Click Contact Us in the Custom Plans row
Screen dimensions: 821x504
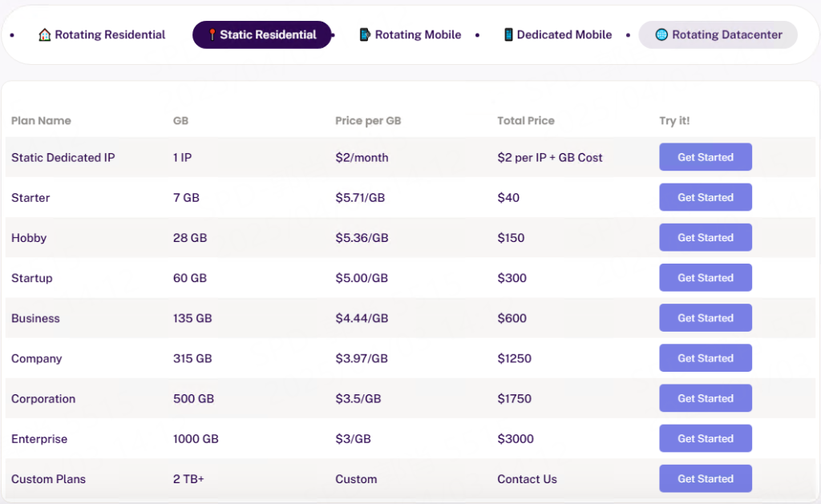pyautogui.click(x=527, y=479)
